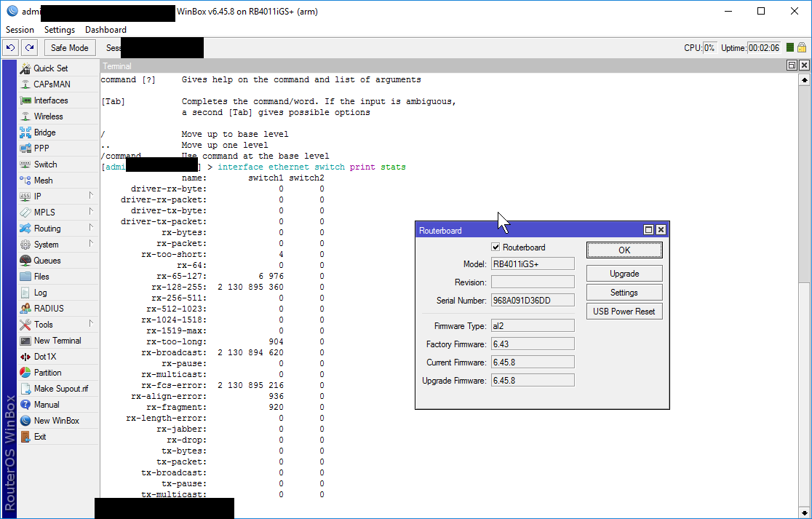The width and height of the screenshot is (812, 519).
Task: Open the CAPsMAN menu icon
Action: coord(25,84)
